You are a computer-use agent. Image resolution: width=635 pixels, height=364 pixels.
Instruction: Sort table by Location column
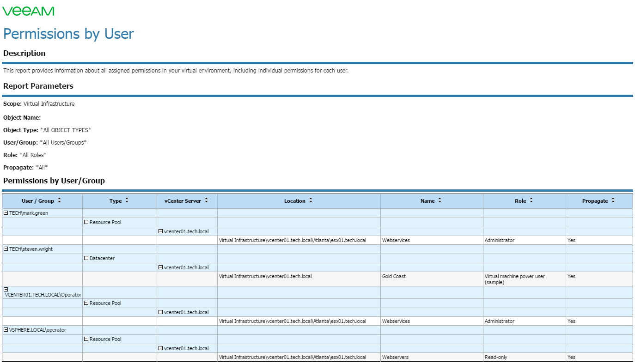[x=311, y=200]
